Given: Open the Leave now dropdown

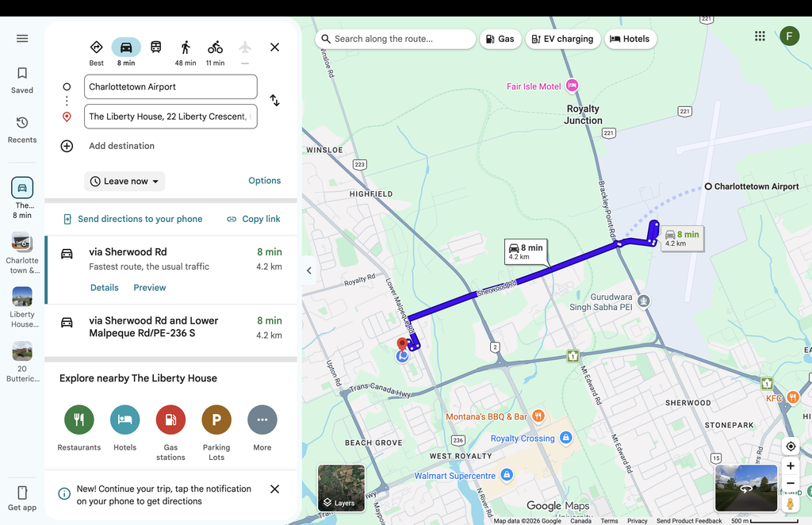Looking at the screenshot, I should [x=124, y=182].
